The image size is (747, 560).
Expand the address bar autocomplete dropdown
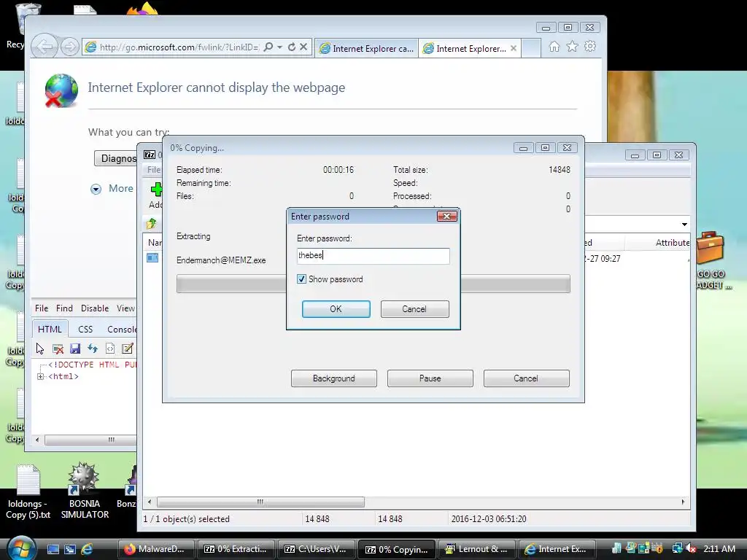pos(279,47)
